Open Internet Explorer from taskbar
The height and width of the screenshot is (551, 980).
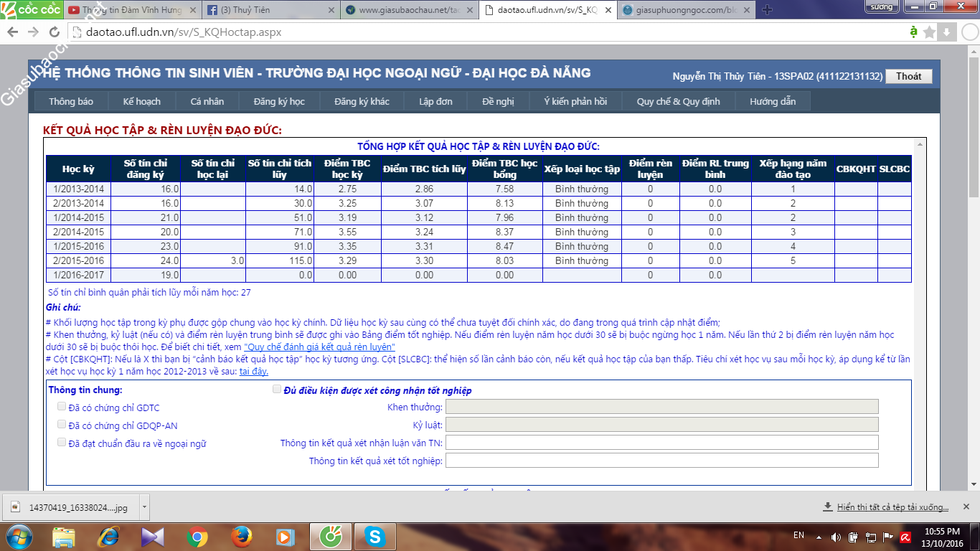(x=109, y=536)
